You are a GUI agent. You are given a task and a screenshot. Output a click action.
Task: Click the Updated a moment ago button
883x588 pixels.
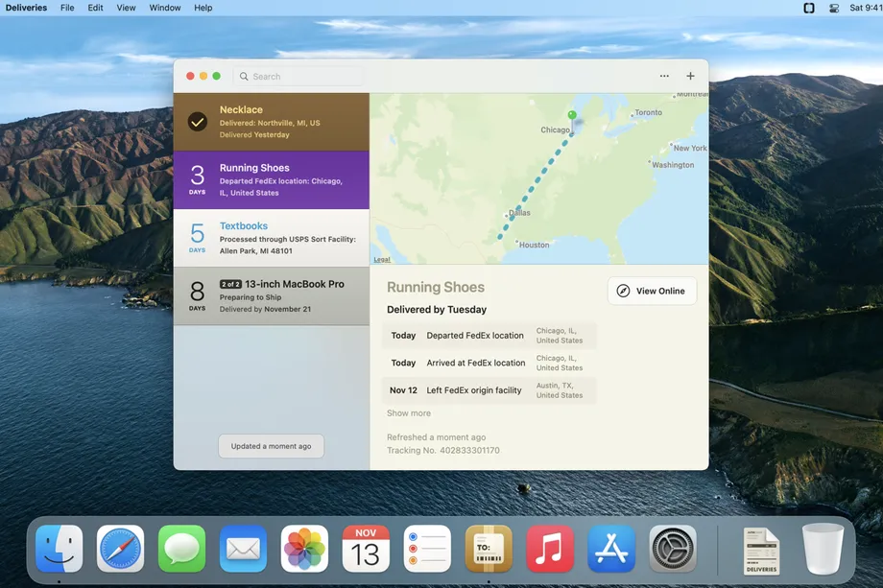pyautogui.click(x=271, y=446)
